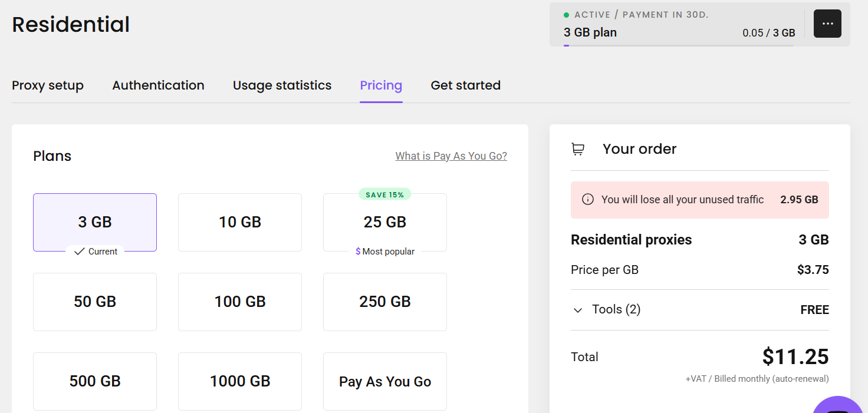The height and width of the screenshot is (413, 868).
Task: Pick the 1000 GB plan
Action: [240, 381]
